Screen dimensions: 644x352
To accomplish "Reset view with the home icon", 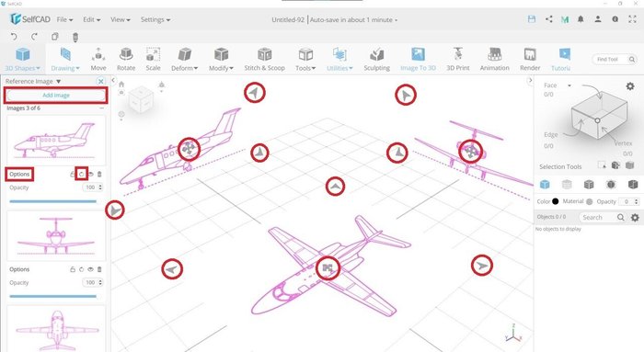I will (121, 85).
